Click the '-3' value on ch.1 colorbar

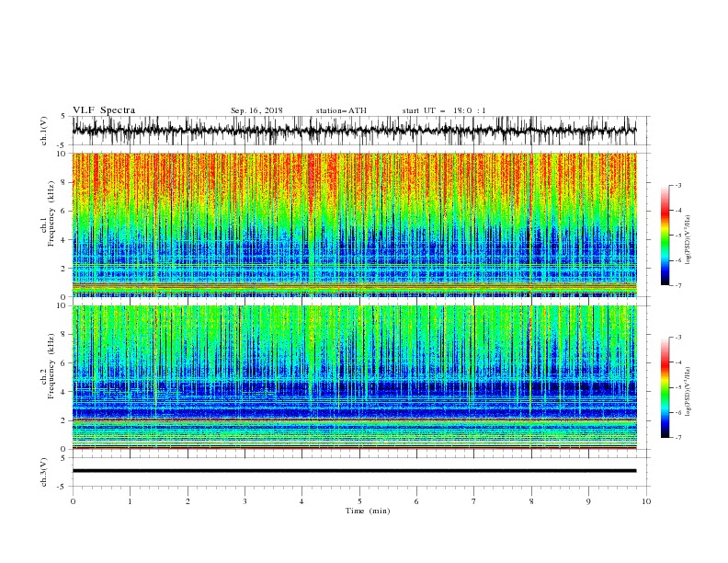[677, 185]
